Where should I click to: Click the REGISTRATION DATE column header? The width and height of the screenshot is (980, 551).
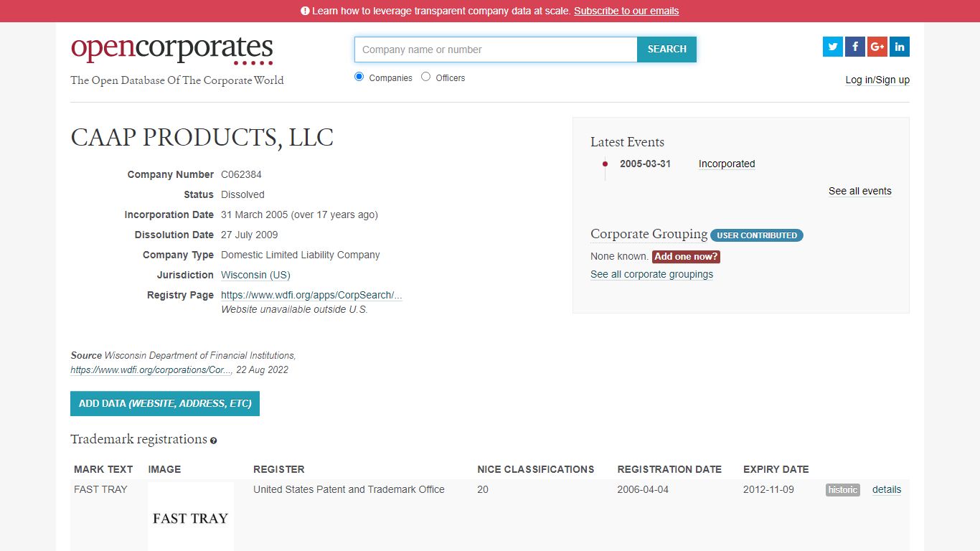669,469
